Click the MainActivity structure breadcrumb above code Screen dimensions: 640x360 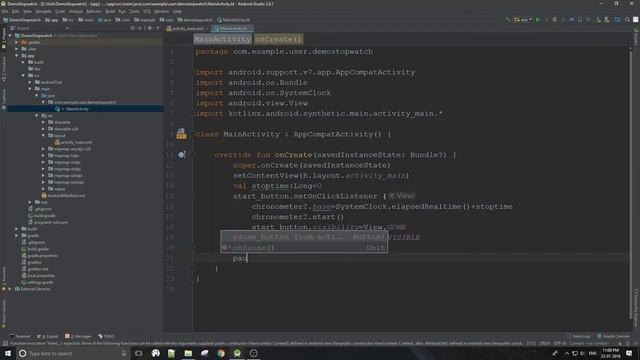coord(222,39)
